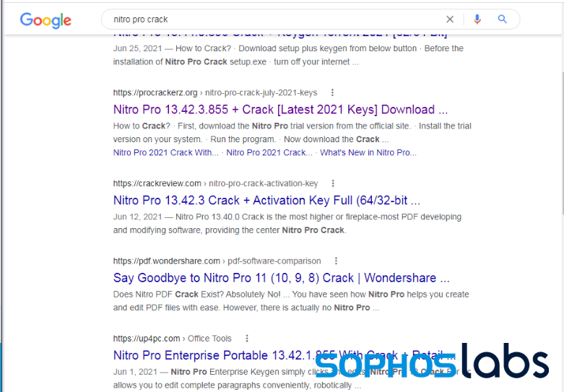This screenshot has width=564, height=392.
Task: Open sitelink Nitro Pro 2021 Crack With...
Action: [166, 152]
